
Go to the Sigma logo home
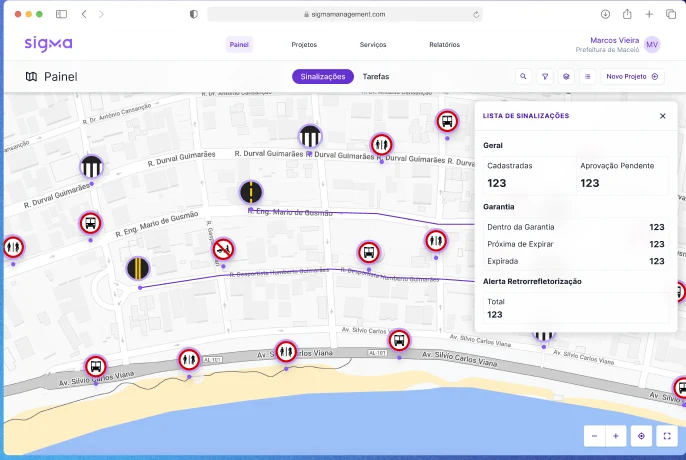tap(48, 44)
